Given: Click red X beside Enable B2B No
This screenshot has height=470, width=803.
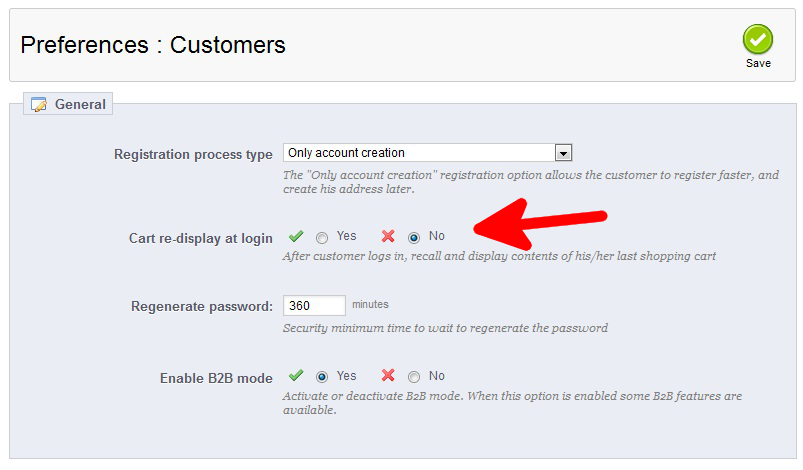Looking at the screenshot, I should [x=388, y=377].
